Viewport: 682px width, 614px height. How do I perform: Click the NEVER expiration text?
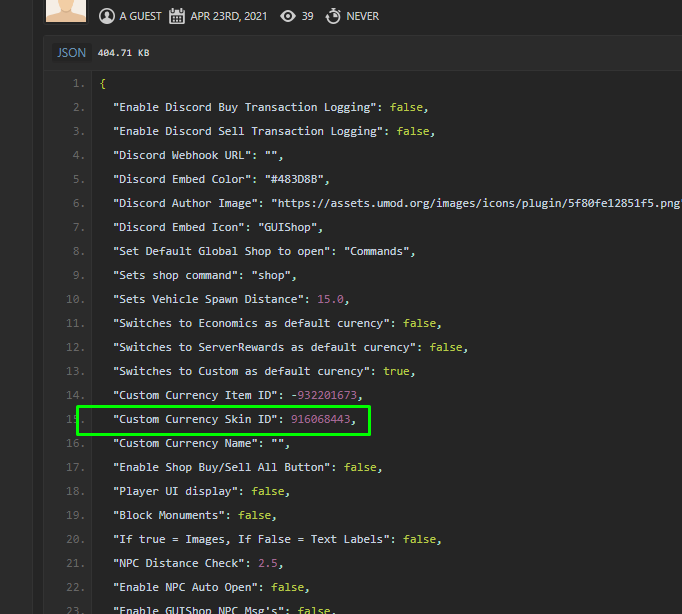pyautogui.click(x=362, y=17)
